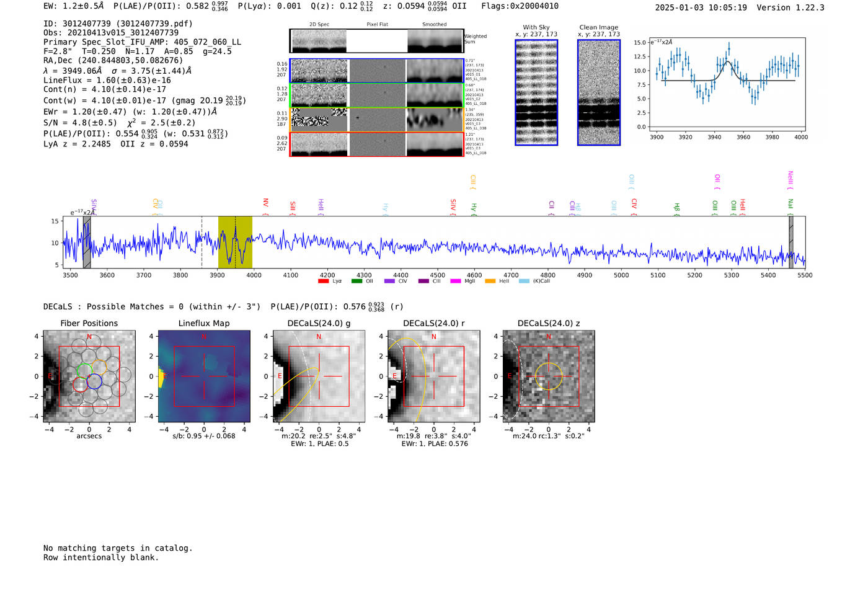Viewport: 868px width, 591px height.
Task: Click the light blue (K)CaII legend swatch
Action: pyautogui.click(x=524, y=281)
